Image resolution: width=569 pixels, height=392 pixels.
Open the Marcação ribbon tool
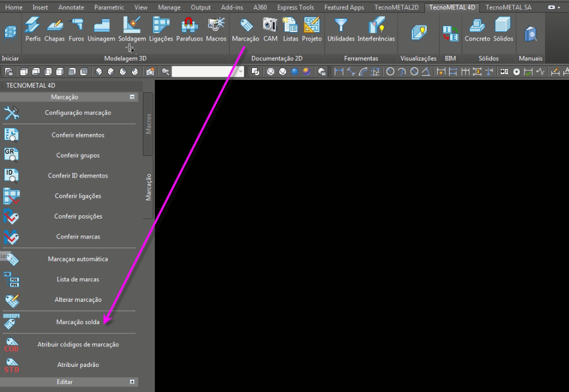tap(246, 30)
